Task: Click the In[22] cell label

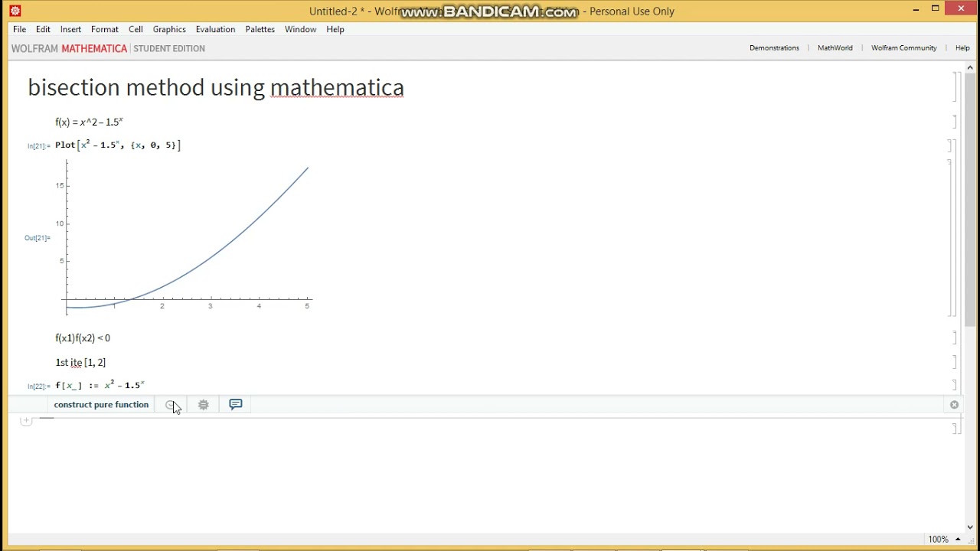Action: pyautogui.click(x=38, y=386)
